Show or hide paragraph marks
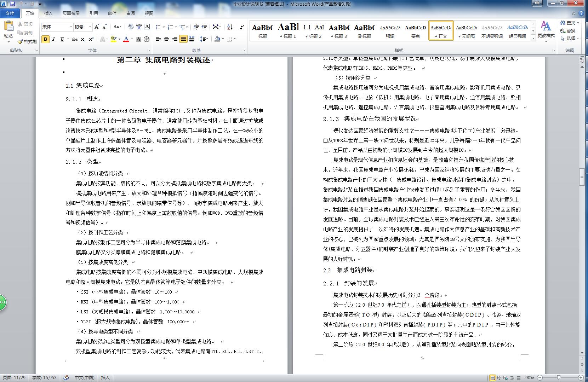Viewport: 588px width, 382px height. coord(242,27)
